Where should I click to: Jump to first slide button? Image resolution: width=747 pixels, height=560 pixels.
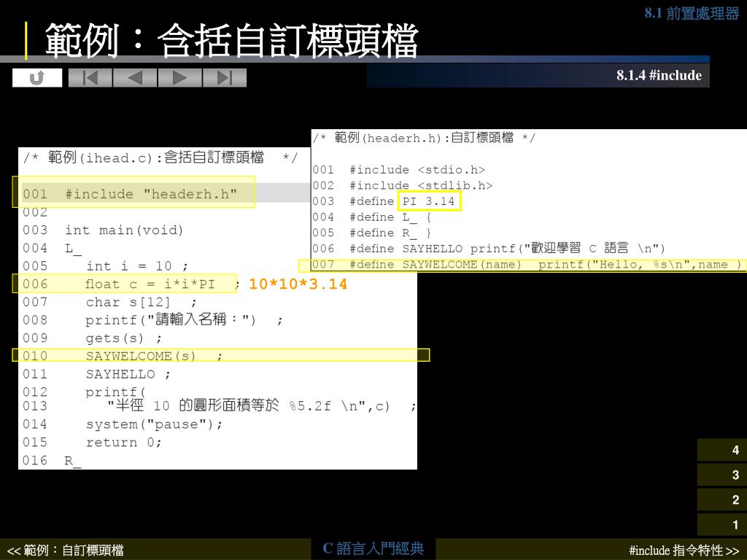click(90, 77)
